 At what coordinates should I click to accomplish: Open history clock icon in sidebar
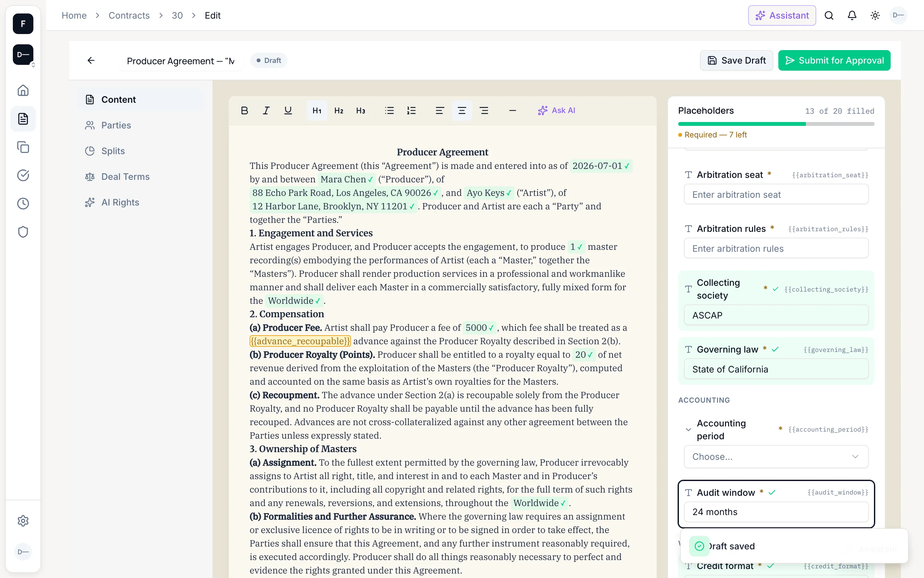[x=23, y=203]
